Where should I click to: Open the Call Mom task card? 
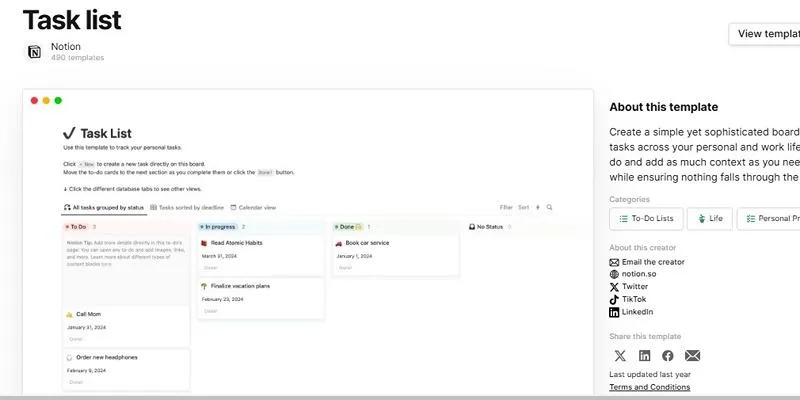click(x=126, y=327)
